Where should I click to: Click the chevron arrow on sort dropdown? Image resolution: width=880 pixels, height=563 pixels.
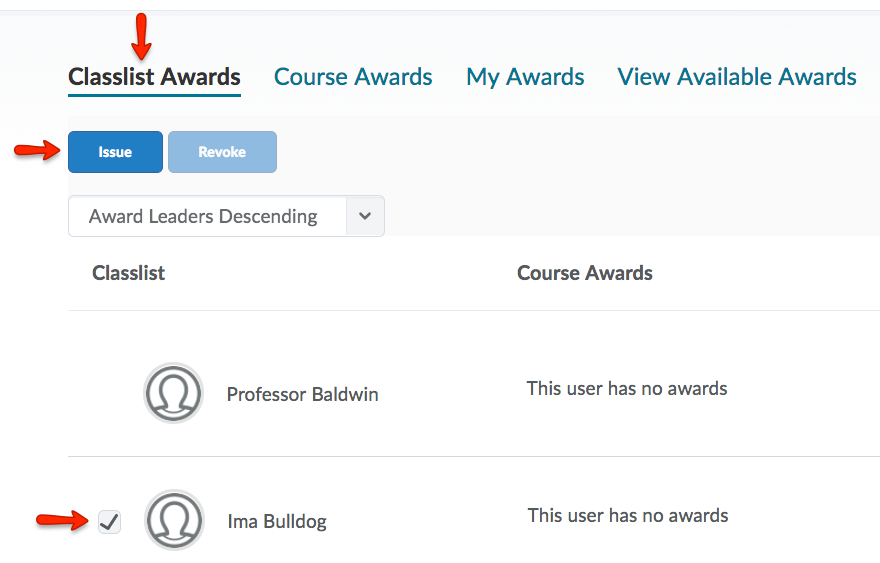pyautogui.click(x=365, y=216)
